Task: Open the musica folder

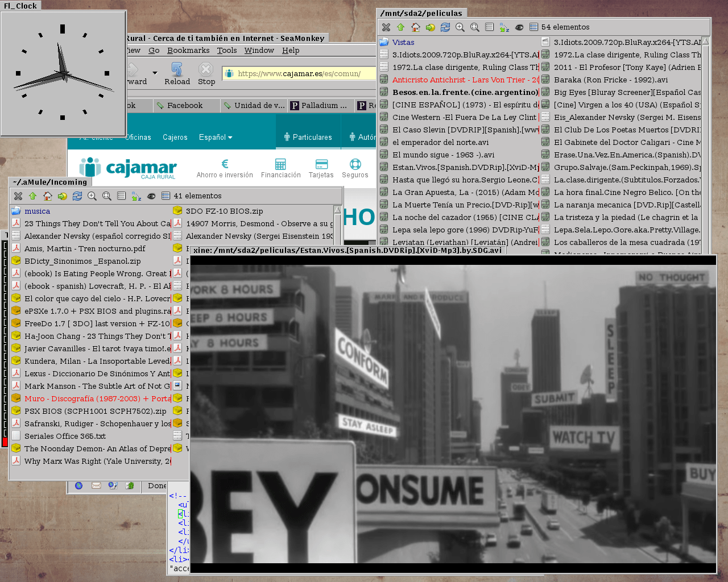Action: (x=37, y=211)
